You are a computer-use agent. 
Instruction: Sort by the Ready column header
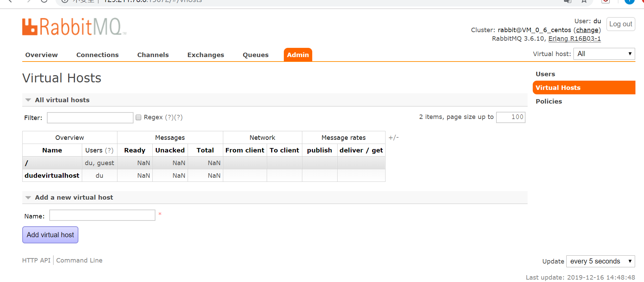135,150
